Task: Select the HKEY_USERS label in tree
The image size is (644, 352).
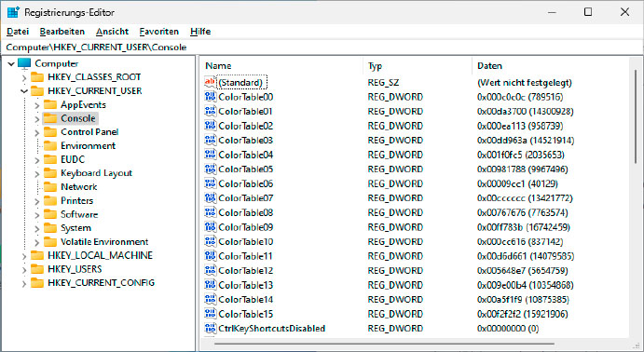Action: click(75, 269)
